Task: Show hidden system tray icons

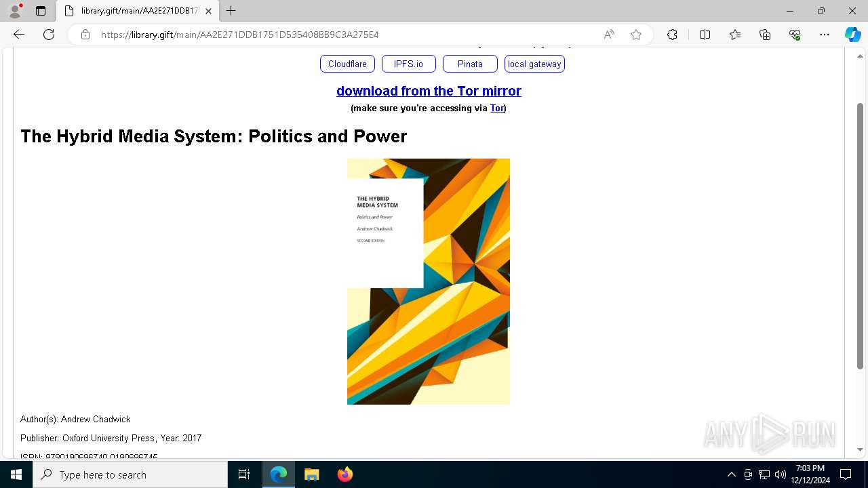Action: (731, 474)
